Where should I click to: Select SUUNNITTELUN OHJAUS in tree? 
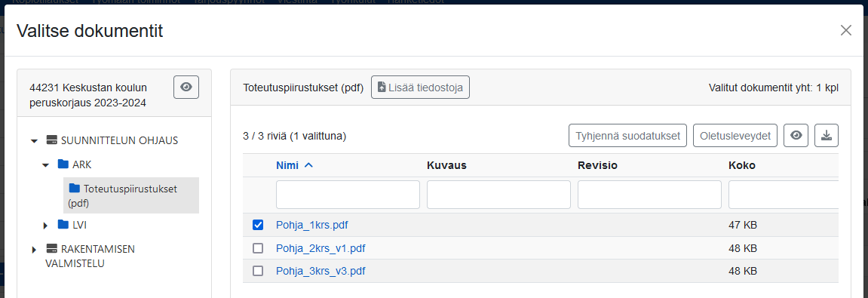[119, 140]
